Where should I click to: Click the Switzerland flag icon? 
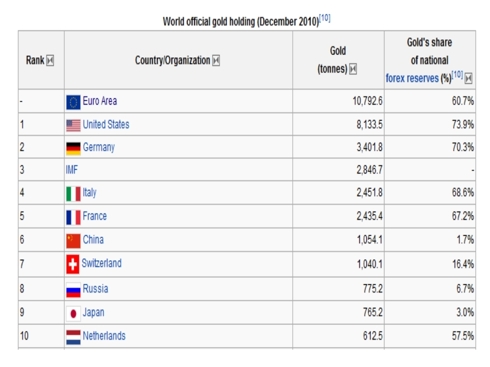pyautogui.click(x=73, y=264)
